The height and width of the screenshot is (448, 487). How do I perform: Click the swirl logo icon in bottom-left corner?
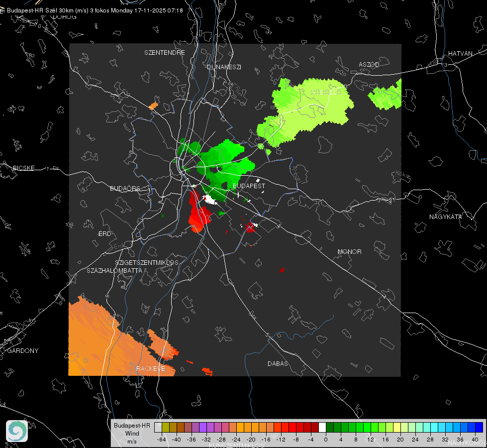point(17,431)
